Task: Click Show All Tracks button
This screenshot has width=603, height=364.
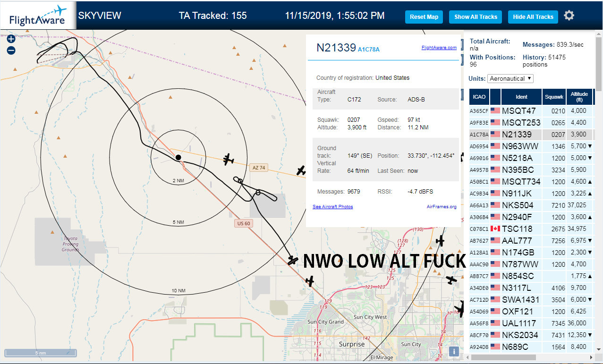Action: [x=476, y=17]
